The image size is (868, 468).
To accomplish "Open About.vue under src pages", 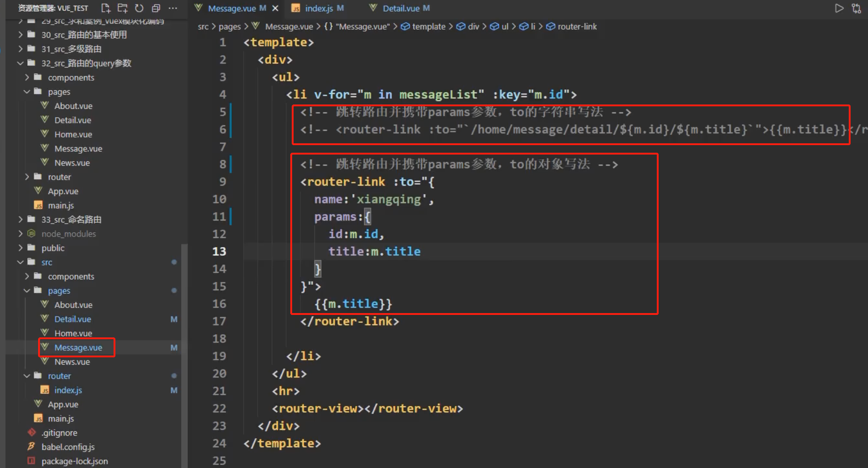I will [73, 305].
